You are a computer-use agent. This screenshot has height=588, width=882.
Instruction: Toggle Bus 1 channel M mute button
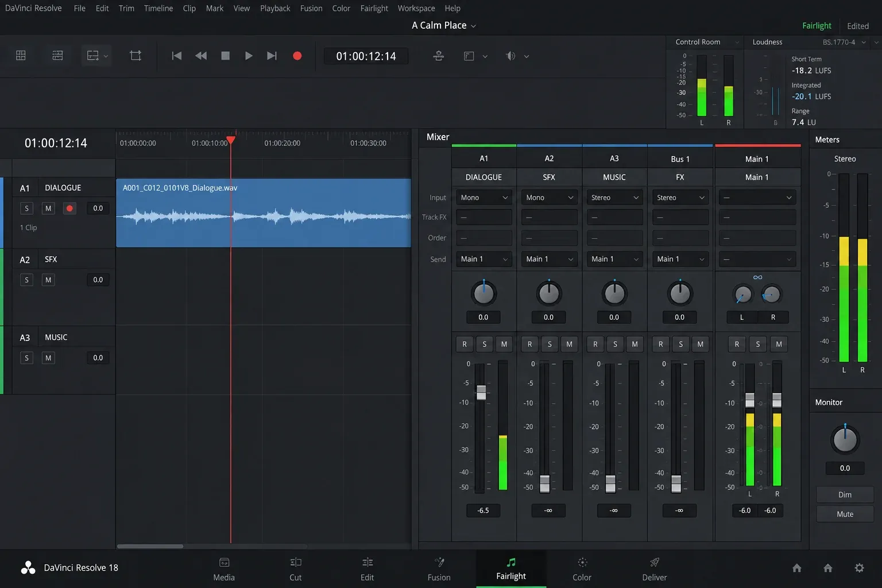pos(701,344)
